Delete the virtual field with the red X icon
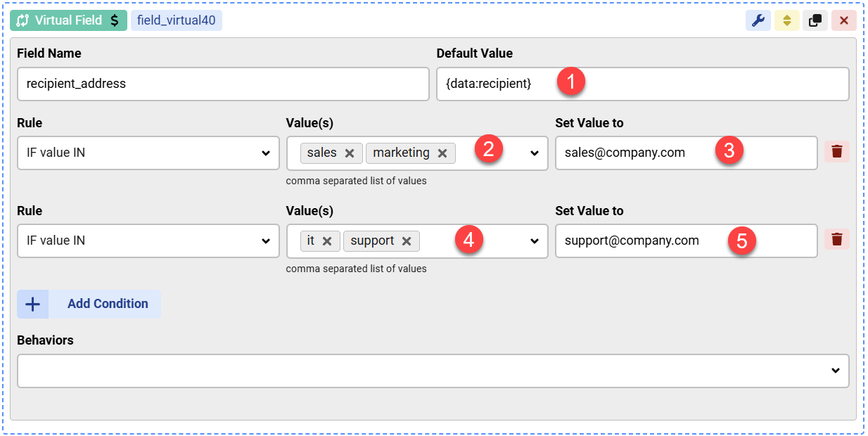Screen dimensions: 868x436 pyautogui.click(x=843, y=20)
